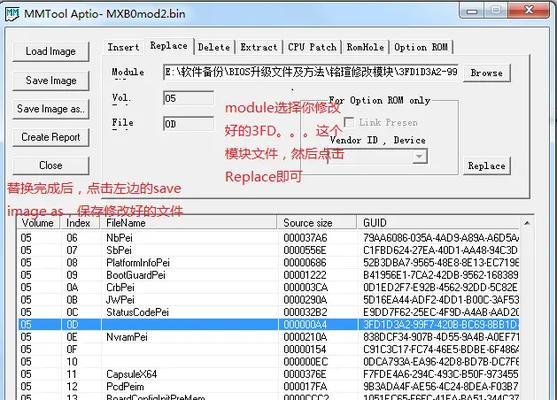Click the Volume column header
The height and width of the screenshot is (400, 557).
tap(38, 223)
